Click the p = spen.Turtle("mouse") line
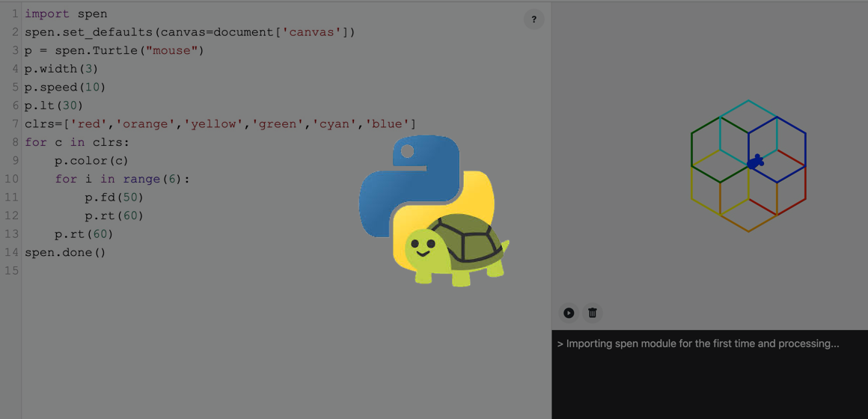The image size is (868, 419). click(x=114, y=50)
